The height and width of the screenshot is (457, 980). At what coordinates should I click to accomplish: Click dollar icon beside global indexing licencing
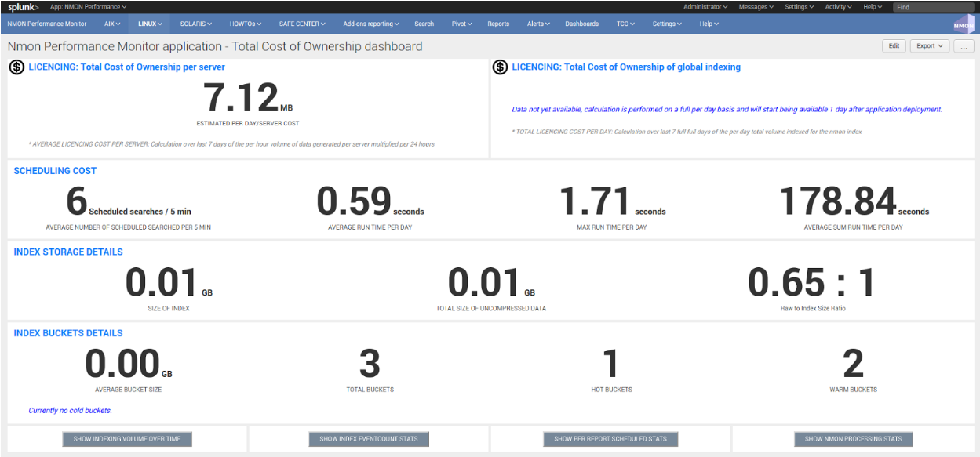[x=501, y=67]
